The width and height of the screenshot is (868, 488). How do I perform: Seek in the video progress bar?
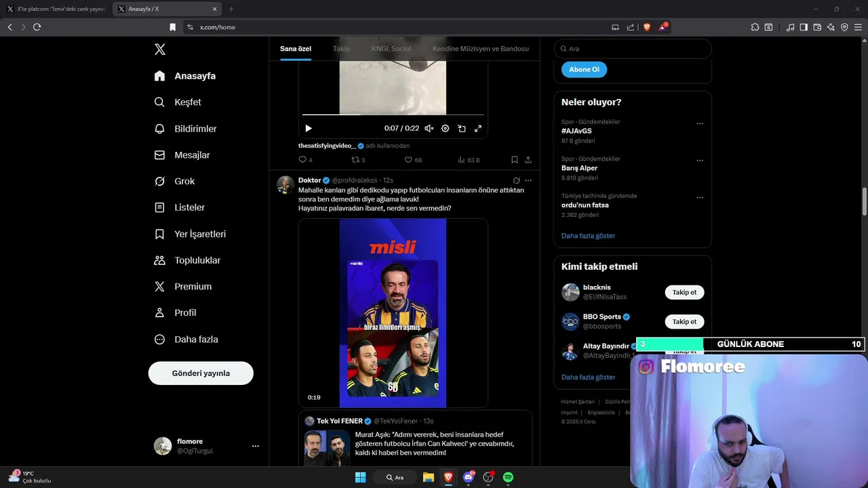393,115
